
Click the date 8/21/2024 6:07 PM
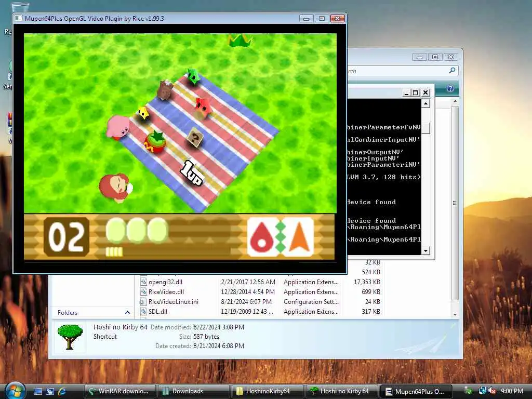246,302
